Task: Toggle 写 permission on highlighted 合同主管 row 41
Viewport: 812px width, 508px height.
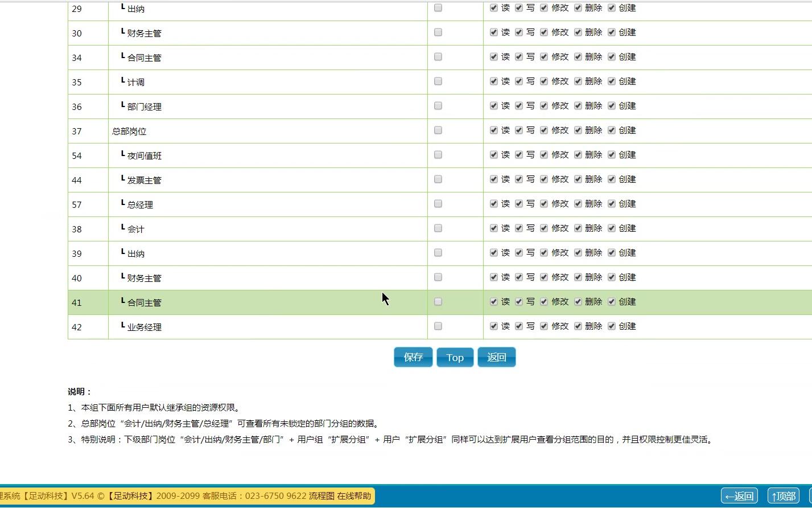Action: coord(518,301)
